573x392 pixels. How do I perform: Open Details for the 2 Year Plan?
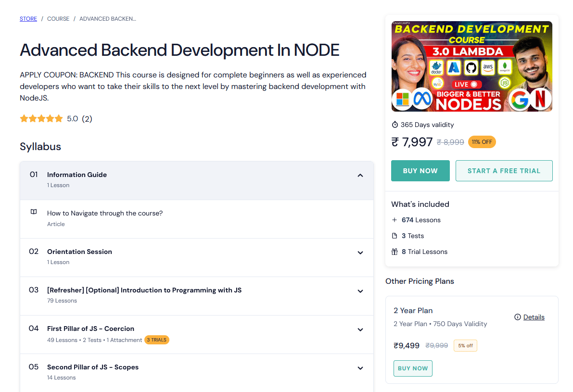534,317
